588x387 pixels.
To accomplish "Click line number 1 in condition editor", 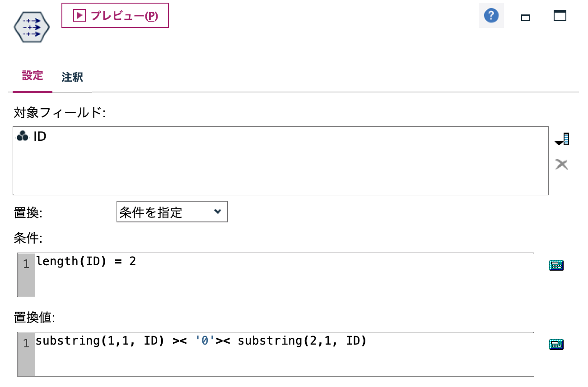I will click(26, 263).
